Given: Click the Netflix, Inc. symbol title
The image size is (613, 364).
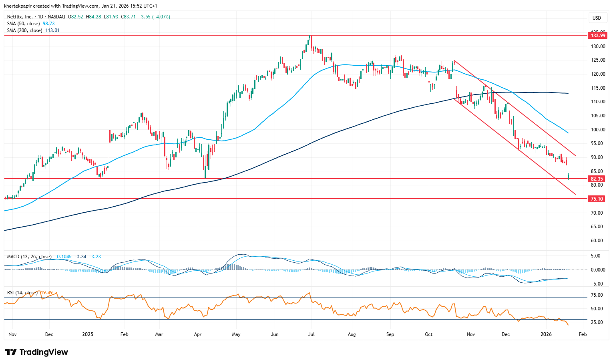Looking at the screenshot, I should pos(20,17).
